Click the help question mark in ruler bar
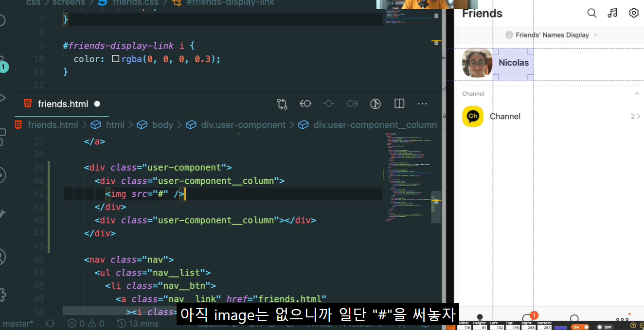Viewport: 644px width, 330px height. (633, 326)
